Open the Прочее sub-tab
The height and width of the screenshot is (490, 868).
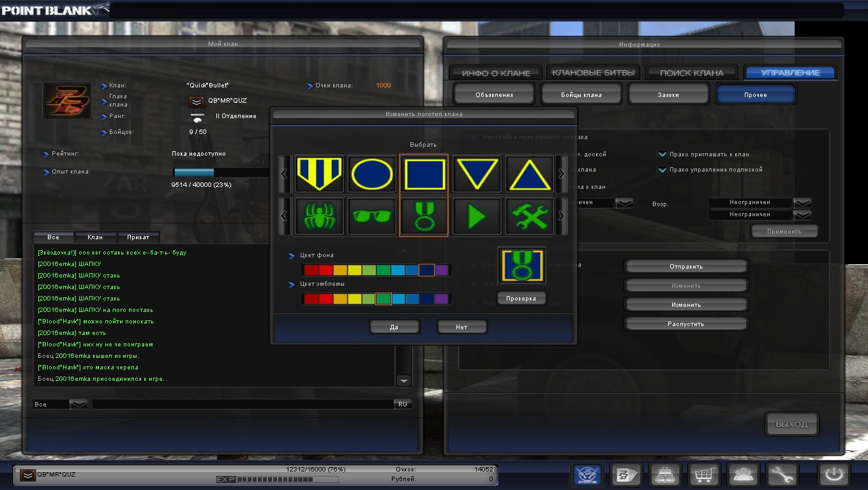click(x=756, y=94)
